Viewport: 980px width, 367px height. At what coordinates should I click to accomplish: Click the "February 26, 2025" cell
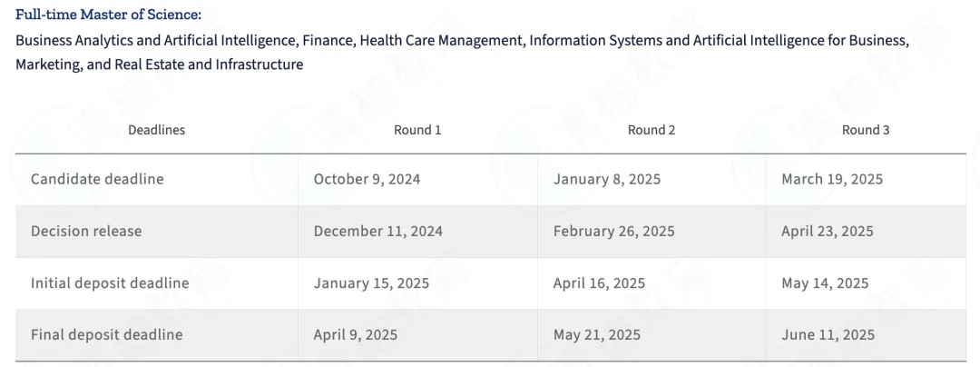pyautogui.click(x=614, y=231)
